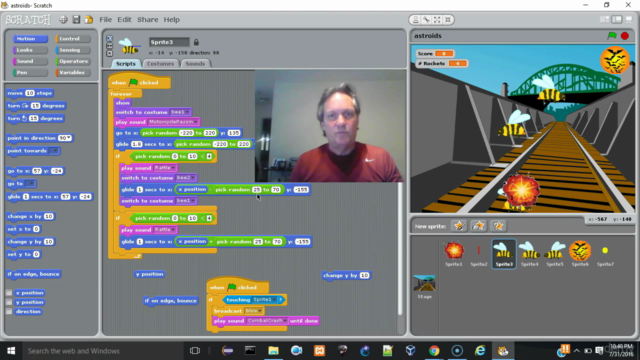
Task: Open bee2 costume dropdown
Action: 186,178
